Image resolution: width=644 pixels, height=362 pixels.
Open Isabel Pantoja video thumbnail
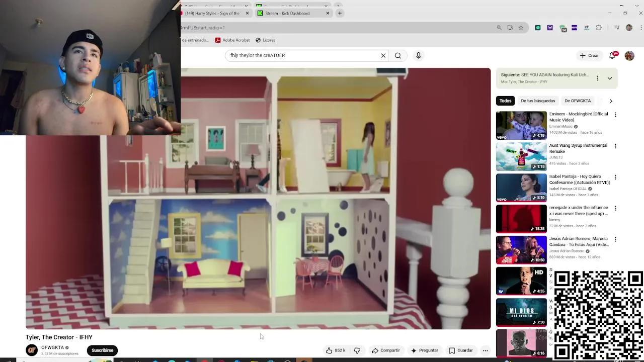click(521, 188)
